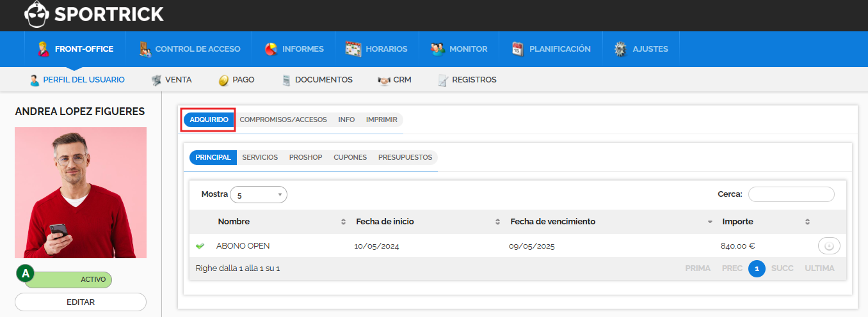Click the round action button on ABONO OPEN row
868x317 pixels.
829,245
